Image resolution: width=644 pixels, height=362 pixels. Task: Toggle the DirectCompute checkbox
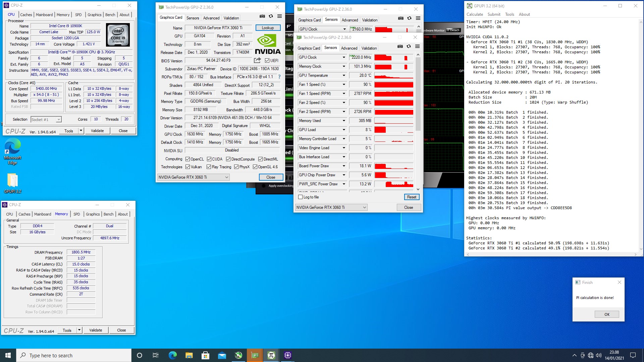[228, 159]
